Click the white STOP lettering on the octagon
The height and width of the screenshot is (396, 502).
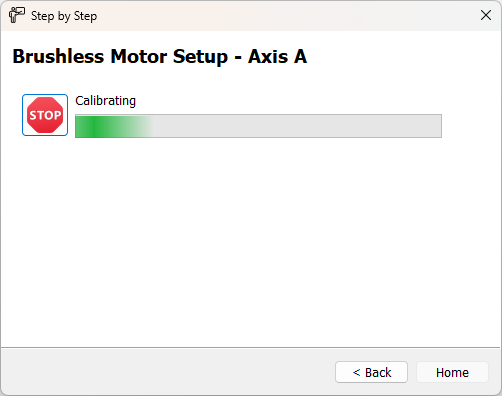coord(45,115)
